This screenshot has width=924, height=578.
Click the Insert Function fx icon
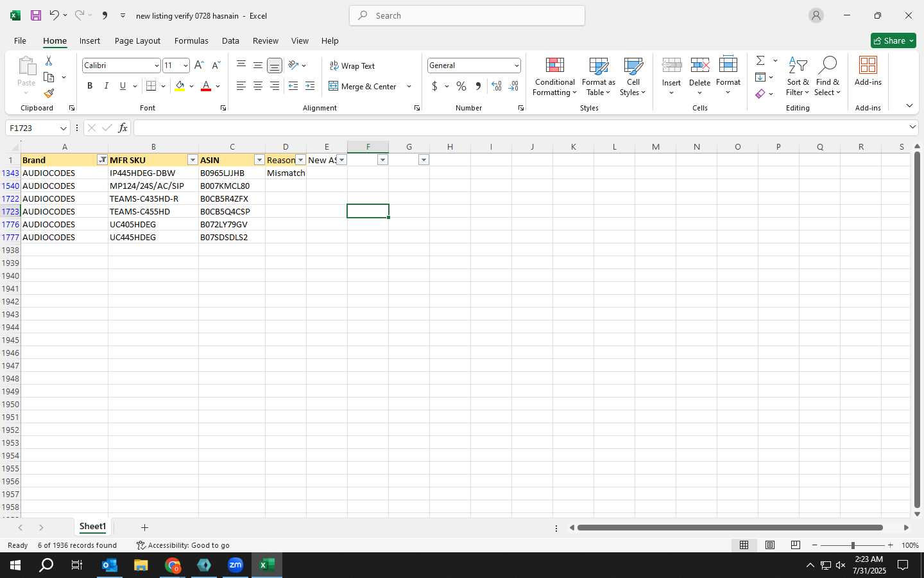(123, 128)
